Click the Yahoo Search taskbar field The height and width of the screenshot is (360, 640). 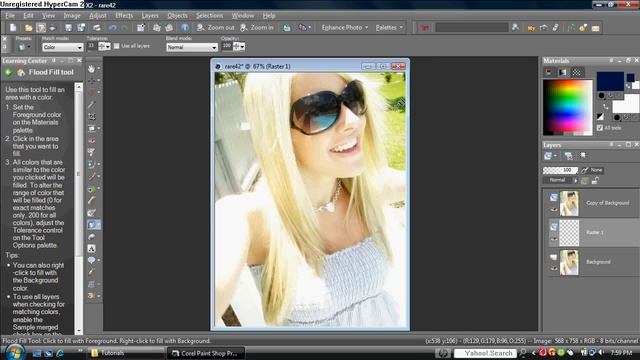(x=485, y=353)
